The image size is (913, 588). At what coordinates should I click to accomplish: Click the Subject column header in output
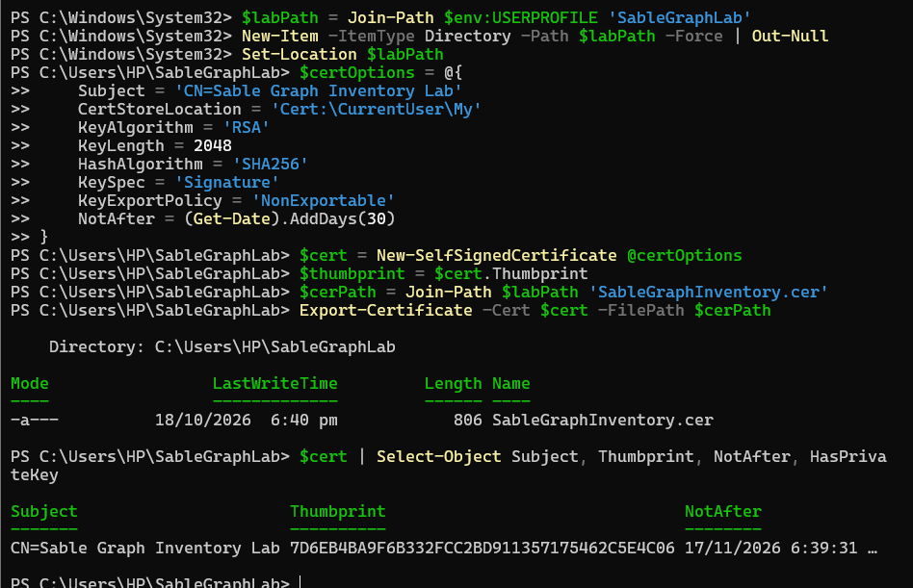pos(43,511)
